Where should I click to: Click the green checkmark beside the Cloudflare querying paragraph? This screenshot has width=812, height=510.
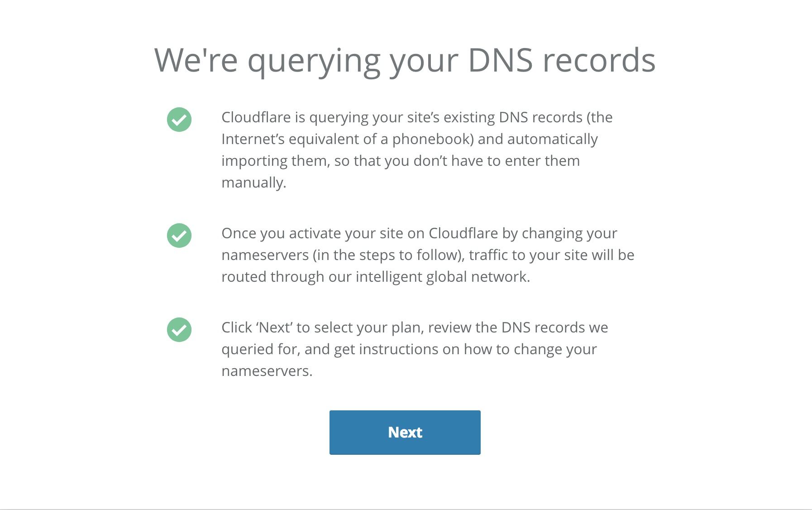179,120
